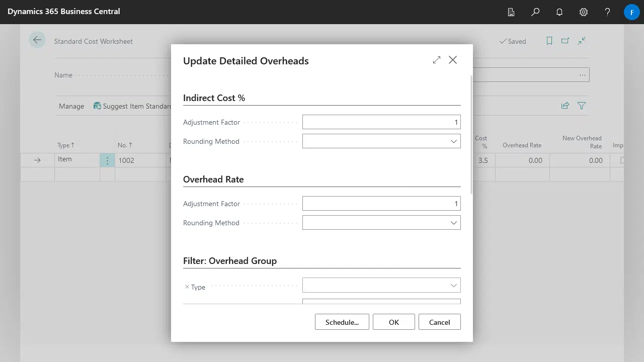Open the filter pane funnel icon
This screenshot has width=644, height=362.
tap(582, 106)
